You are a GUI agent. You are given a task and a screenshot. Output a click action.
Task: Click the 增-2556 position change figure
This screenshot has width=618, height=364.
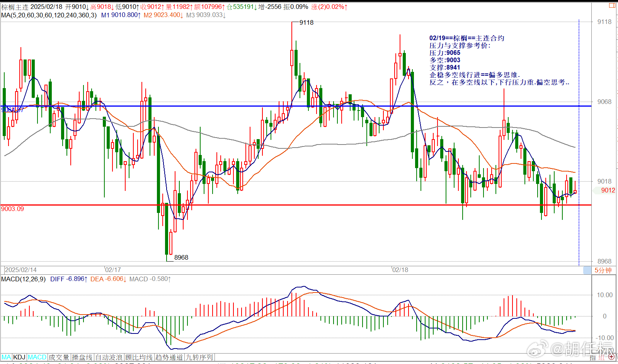270,7
